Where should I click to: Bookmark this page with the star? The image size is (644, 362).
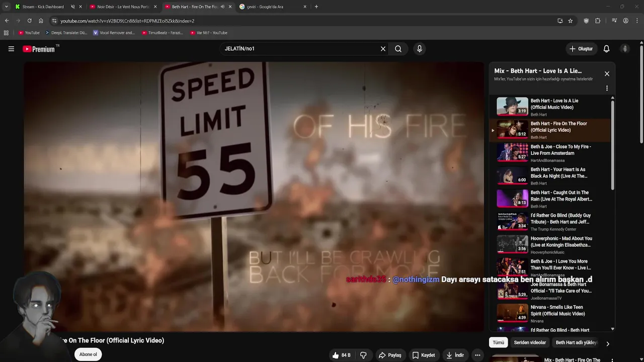pyautogui.click(x=570, y=21)
